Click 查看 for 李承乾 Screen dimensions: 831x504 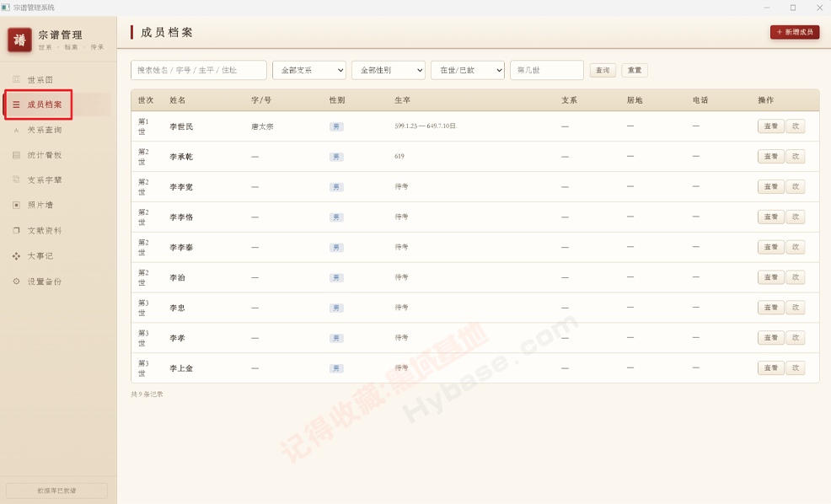(x=770, y=156)
